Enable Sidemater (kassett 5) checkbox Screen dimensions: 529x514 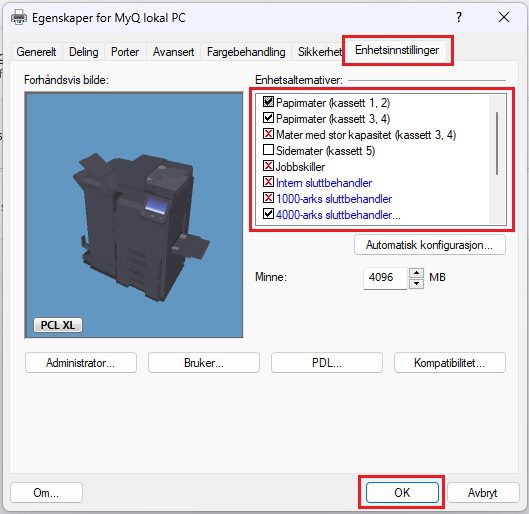[x=268, y=150]
